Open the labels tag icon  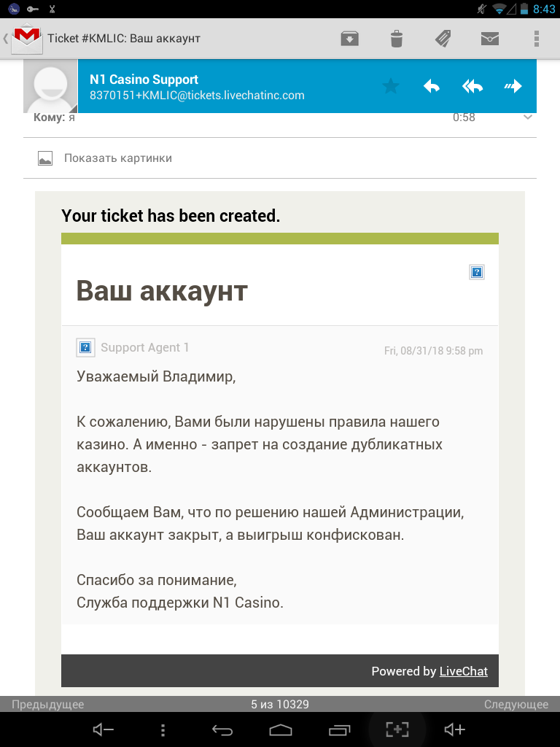pyautogui.click(x=443, y=39)
